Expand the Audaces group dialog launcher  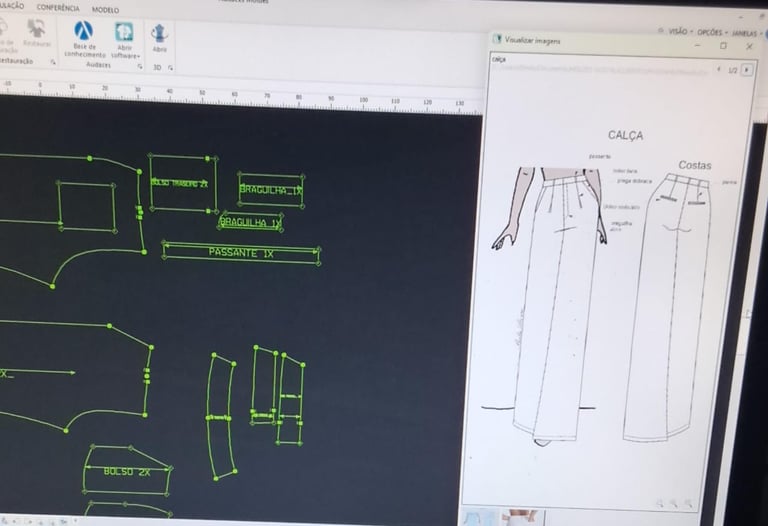point(140,66)
